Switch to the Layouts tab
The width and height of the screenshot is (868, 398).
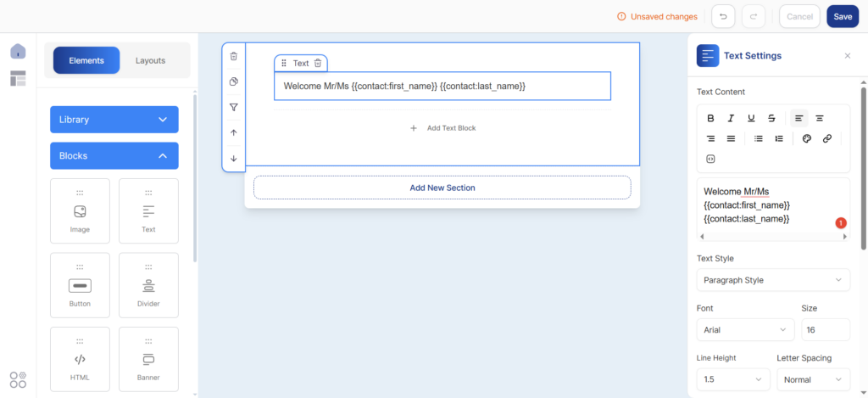tap(151, 60)
